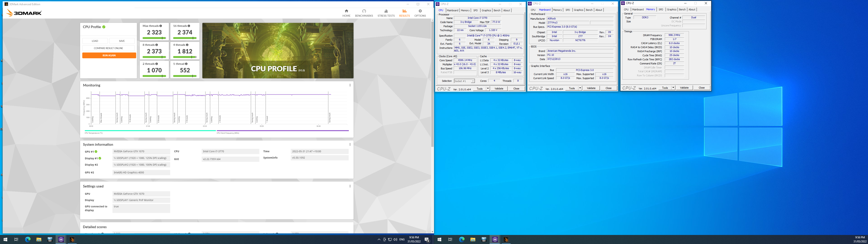Click the info icon beside 16 threads

(x=189, y=26)
